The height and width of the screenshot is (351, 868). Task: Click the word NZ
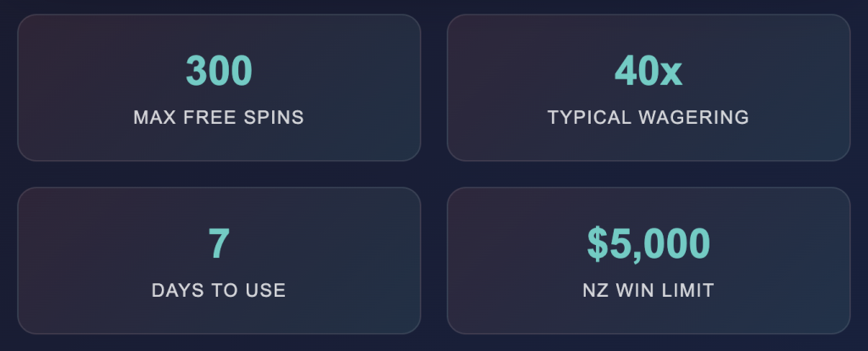coord(595,291)
